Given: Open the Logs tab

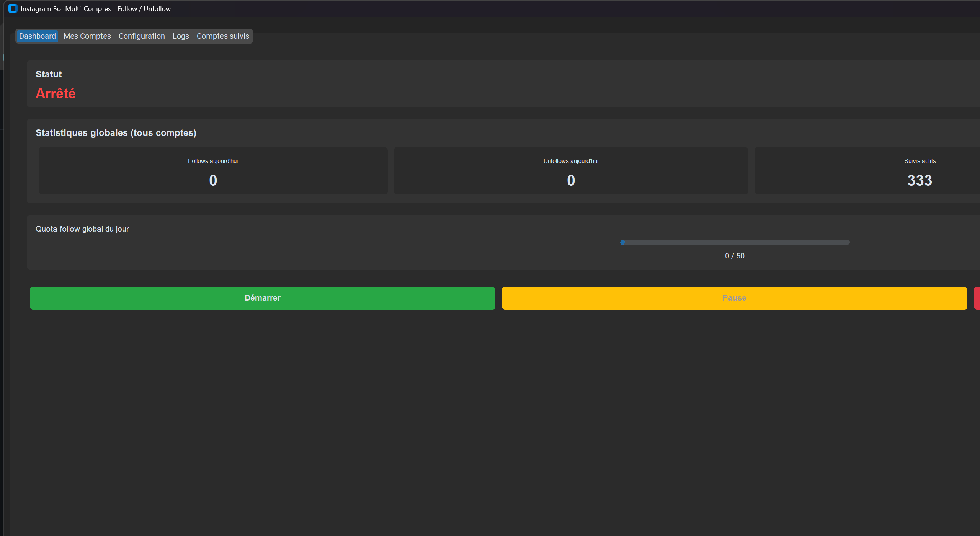Looking at the screenshot, I should pyautogui.click(x=181, y=36).
